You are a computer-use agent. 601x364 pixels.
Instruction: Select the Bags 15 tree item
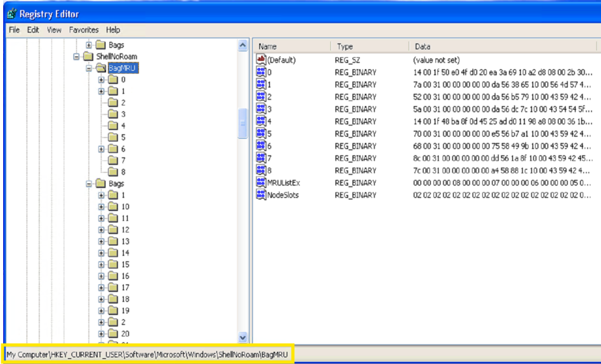coord(118,265)
